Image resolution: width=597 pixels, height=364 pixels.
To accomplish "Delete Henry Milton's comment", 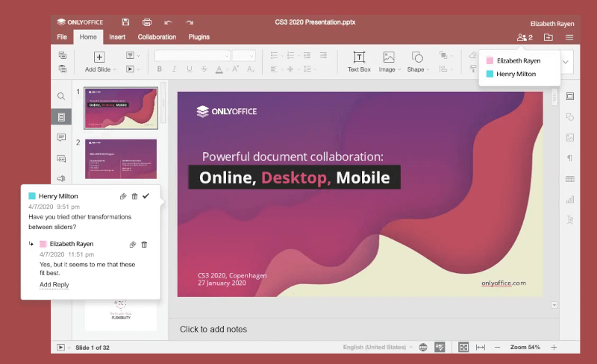I will tap(134, 196).
